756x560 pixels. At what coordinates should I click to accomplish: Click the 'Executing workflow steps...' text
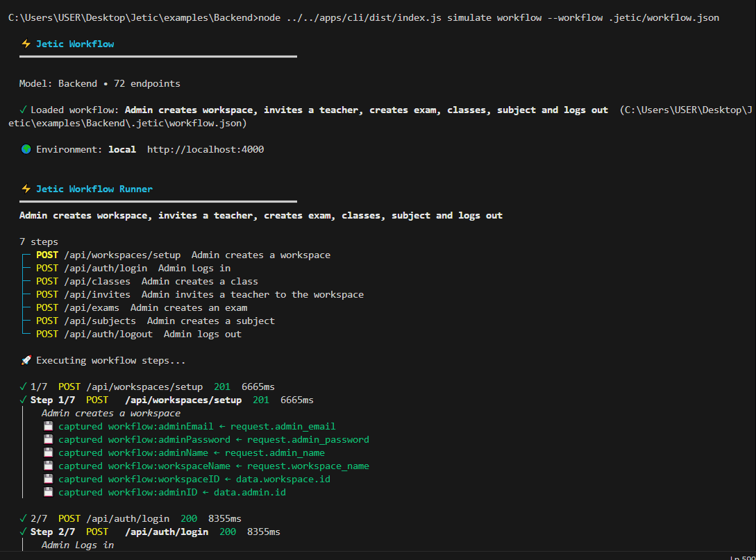(x=111, y=360)
